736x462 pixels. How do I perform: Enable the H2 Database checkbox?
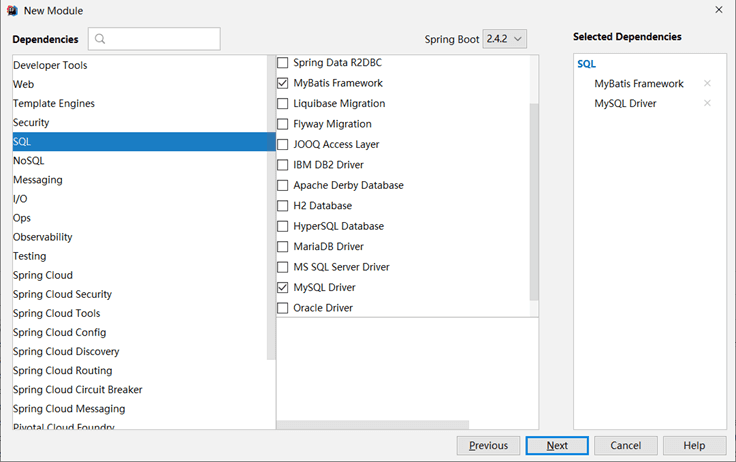[283, 206]
